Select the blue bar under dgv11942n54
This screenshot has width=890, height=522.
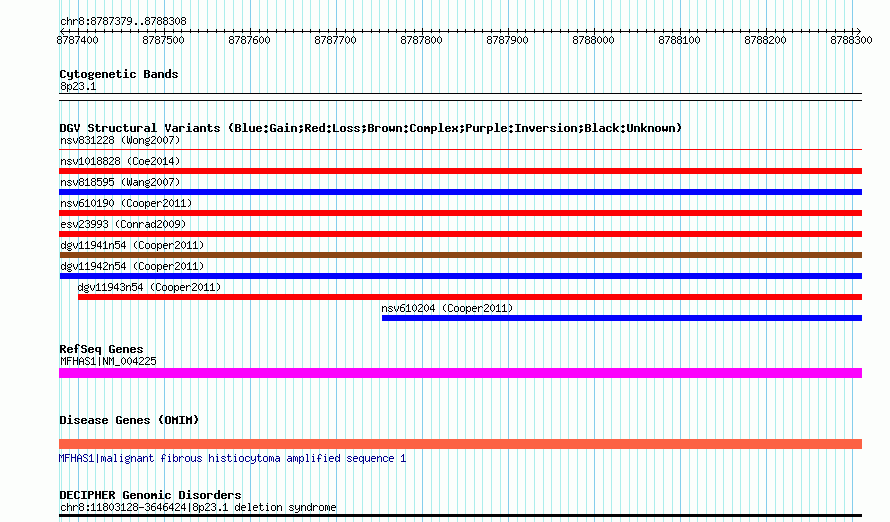pos(460,276)
